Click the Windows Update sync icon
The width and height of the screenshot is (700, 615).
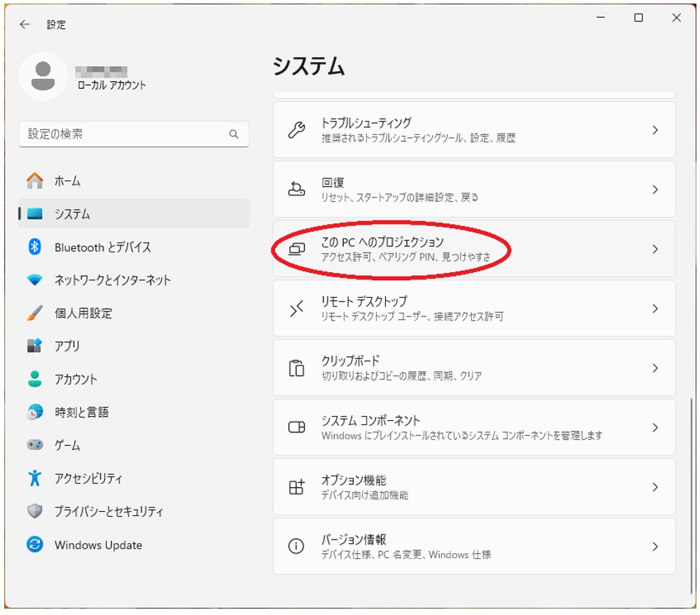pyautogui.click(x=35, y=545)
